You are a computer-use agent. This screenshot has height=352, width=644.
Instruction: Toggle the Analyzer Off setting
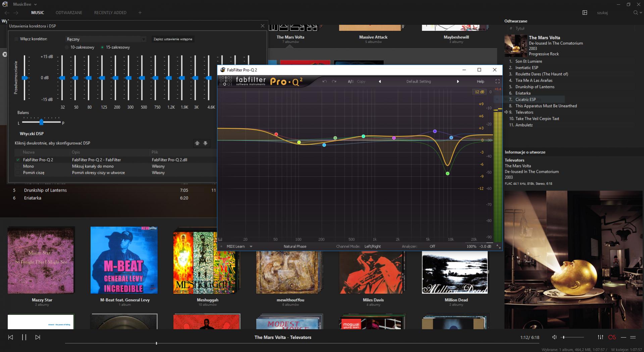pyautogui.click(x=432, y=247)
